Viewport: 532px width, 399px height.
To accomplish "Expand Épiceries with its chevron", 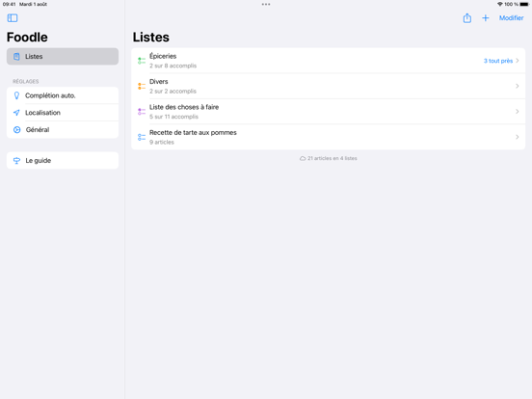I will point(518,61).
